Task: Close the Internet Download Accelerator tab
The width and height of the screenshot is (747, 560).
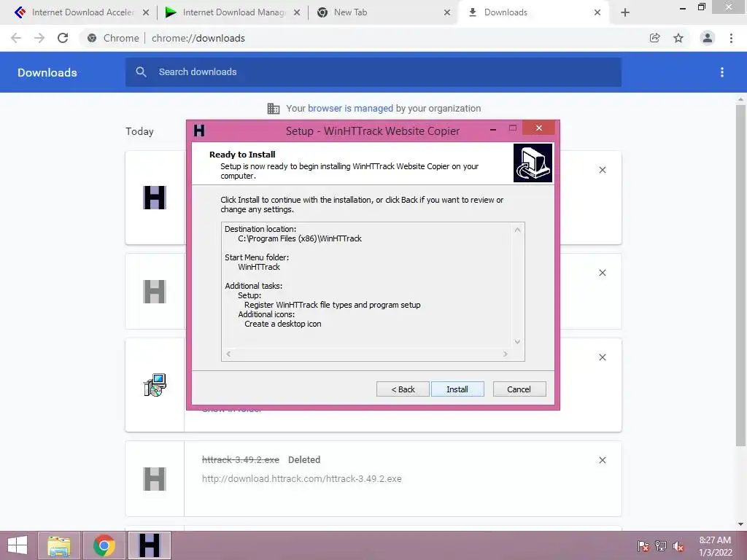Action: click(146, 12)
